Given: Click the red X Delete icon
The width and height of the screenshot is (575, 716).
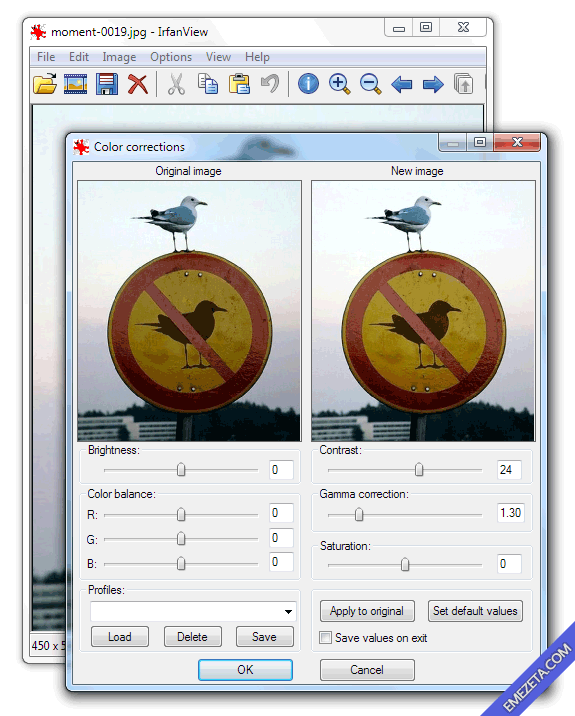Looking at the screenshot, I should click(x=137, y=84).
